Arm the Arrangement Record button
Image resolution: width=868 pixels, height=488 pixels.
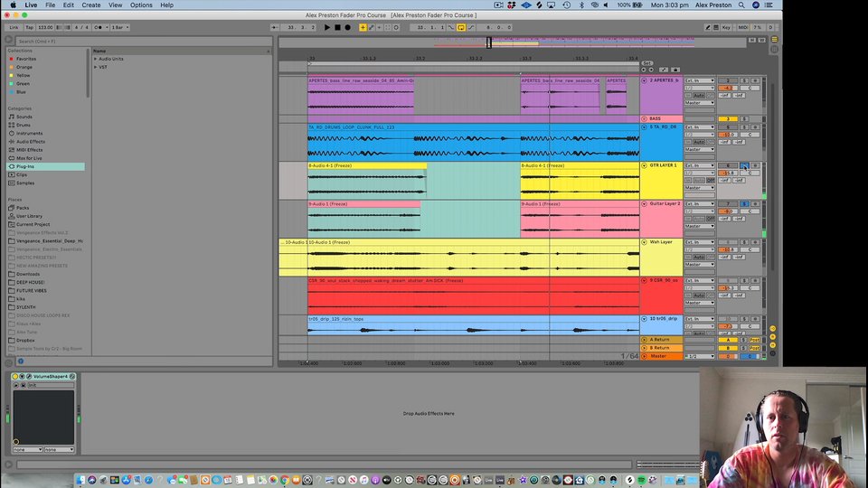point(347,27)
